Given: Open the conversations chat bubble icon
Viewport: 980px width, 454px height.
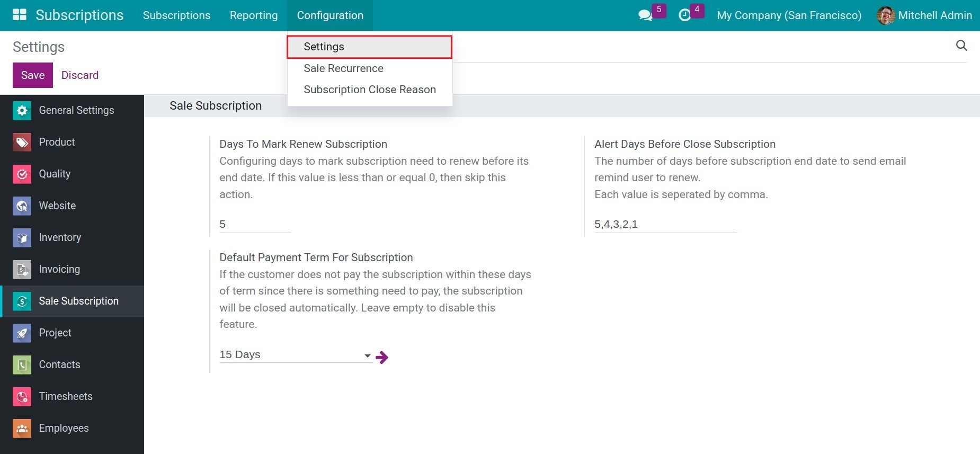Looking at the screenshot, I should 645,15.
